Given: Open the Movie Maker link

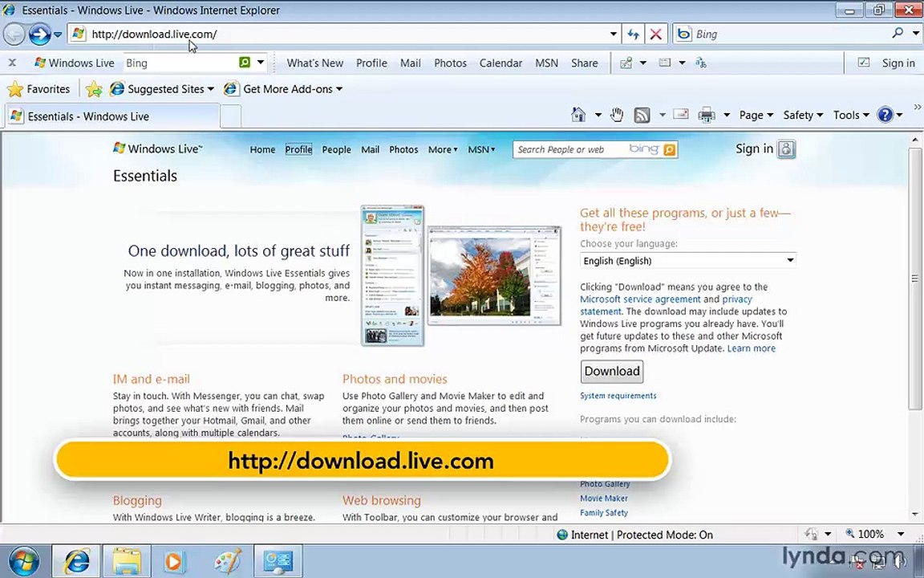Looking at the screenshot, I should (x=603, y=499).
